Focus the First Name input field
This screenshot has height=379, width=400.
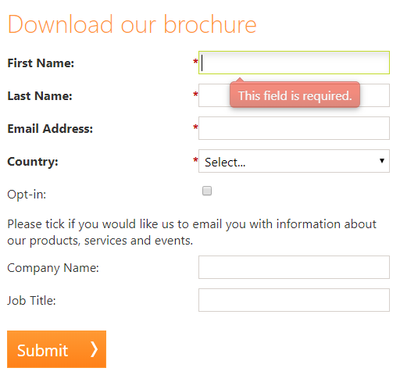click(294, 62)
